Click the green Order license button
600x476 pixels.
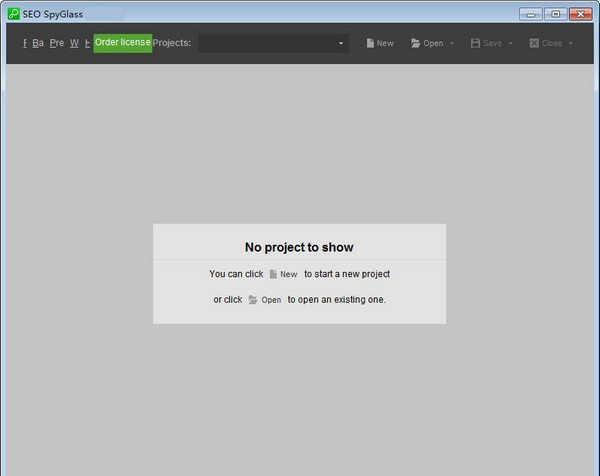(x=122, y=43)
